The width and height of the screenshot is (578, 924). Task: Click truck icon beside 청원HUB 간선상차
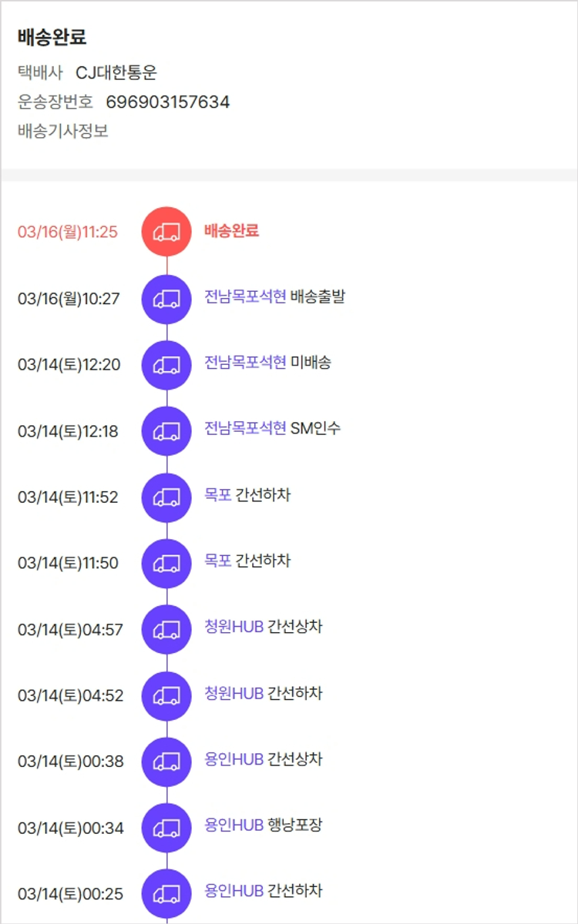(166, 629)
